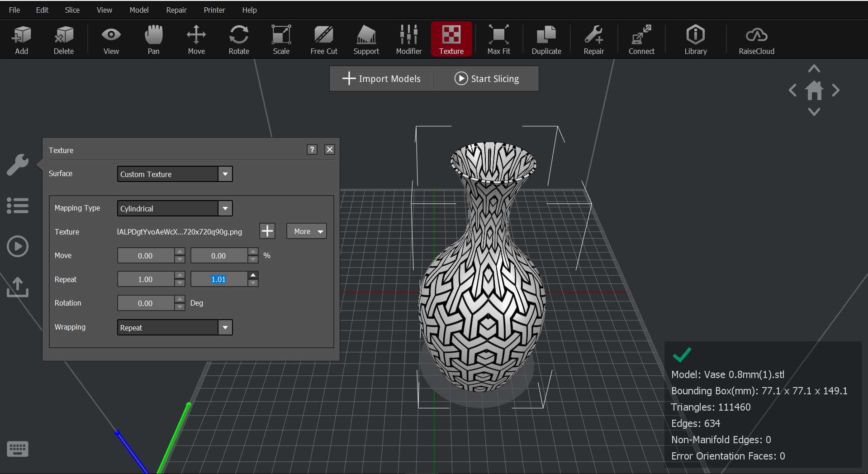Open the Printer menu
Viewport: 868px width, 474px height.
coord(214,10)
